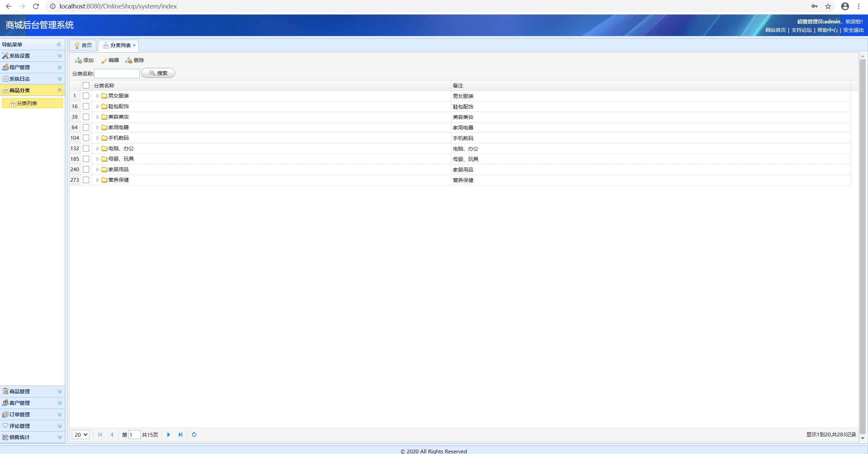868x454 pixels.
Task: Switch to the 首页 tab
Action: (83, 45)
